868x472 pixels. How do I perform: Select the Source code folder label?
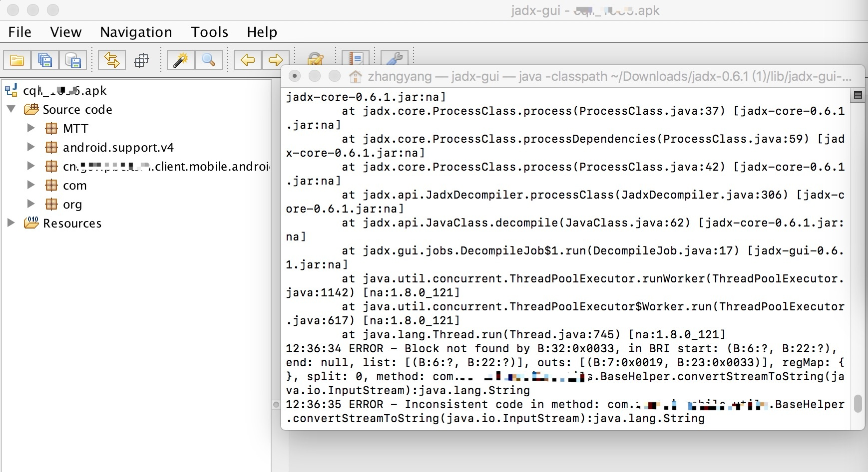(x=77, y=109)
